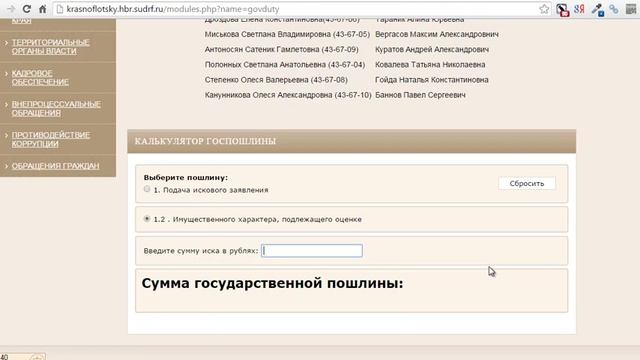
Task: Expand arrow beside Территориальные органы власти
Action: tap(6, 42)
